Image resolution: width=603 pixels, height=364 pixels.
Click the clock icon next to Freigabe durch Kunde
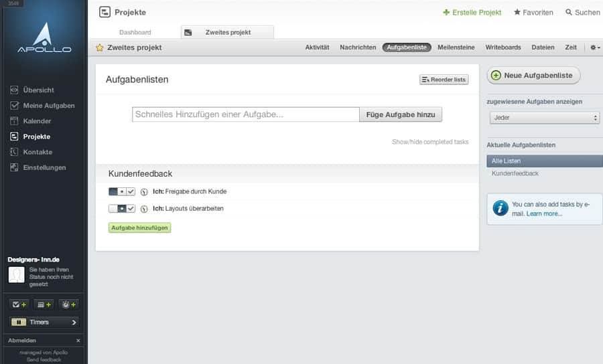(144, 191)
